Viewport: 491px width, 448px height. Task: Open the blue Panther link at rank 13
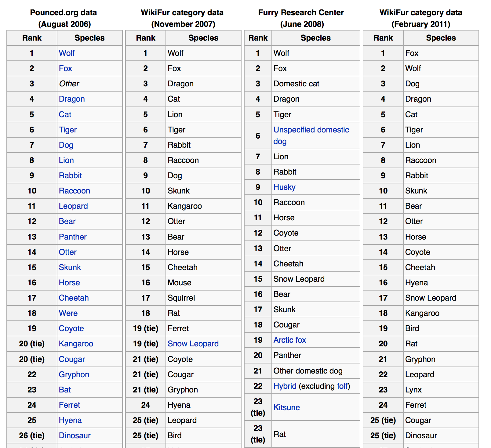pyautogui.click(x=73, y=237)
